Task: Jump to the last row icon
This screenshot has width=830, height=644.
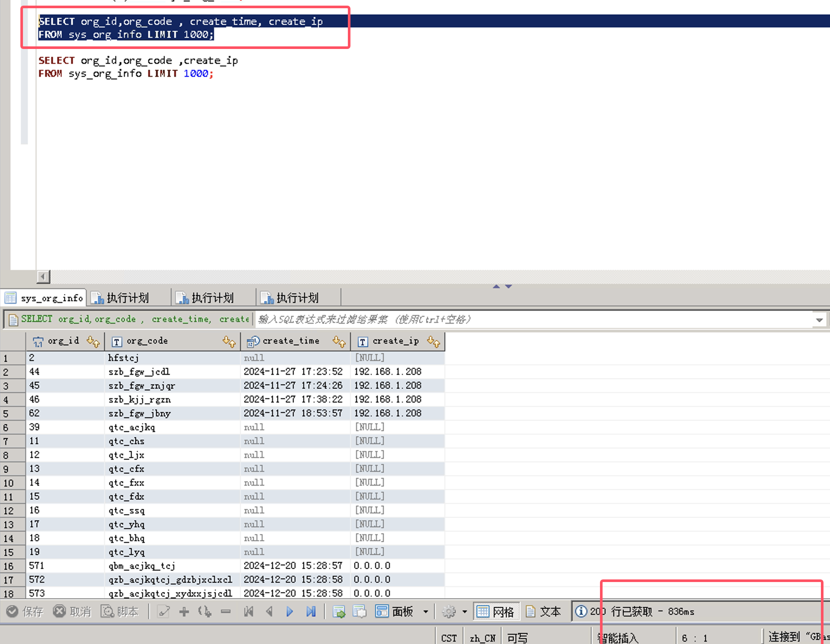Action: click(x=311, y=611)
